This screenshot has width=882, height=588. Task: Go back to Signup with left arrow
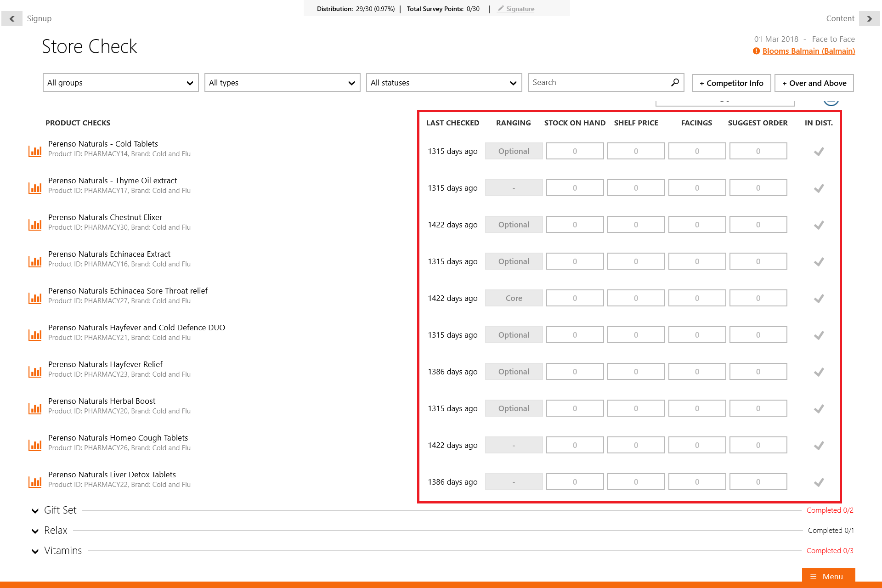pyautogui.click(x=12, y=19)
